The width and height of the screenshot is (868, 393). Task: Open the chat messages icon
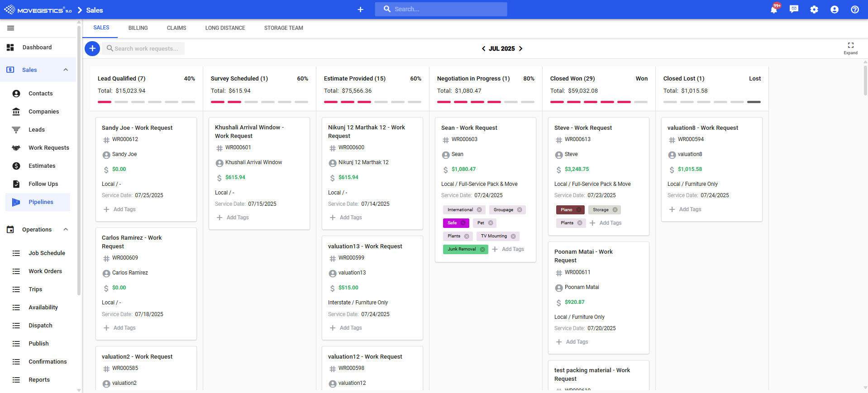pyautogui.click(x=794, y=9)
